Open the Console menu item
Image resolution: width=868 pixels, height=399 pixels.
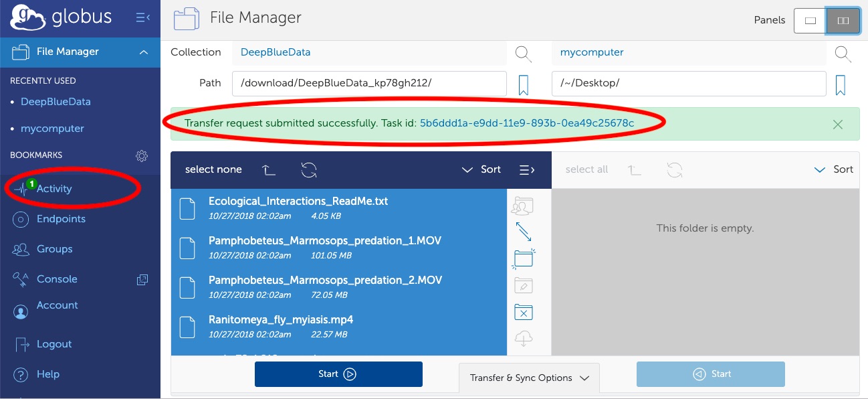click(x=57, y=279)
